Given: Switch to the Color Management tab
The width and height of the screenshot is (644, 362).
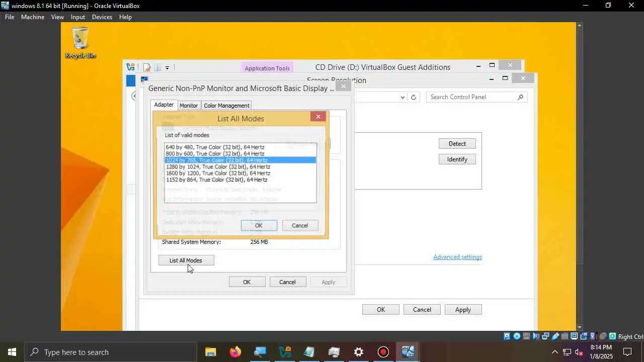Looking at the screenshot, I should click(226, 106).
